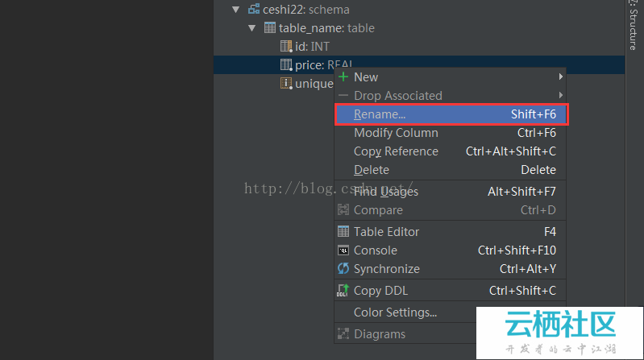This screenshot has height=360, width=644.
Task: Expand the New submenu arrow
Action: pos(561,77)
